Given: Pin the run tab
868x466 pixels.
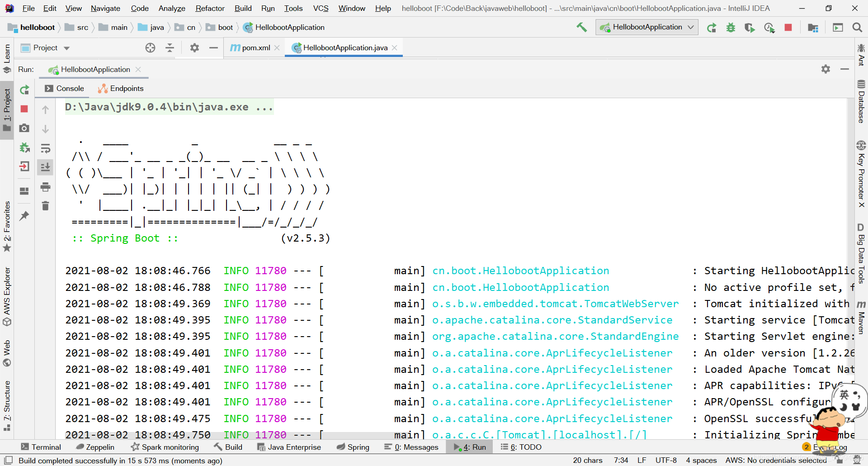Looking at the screenshot, I should 24,216.
